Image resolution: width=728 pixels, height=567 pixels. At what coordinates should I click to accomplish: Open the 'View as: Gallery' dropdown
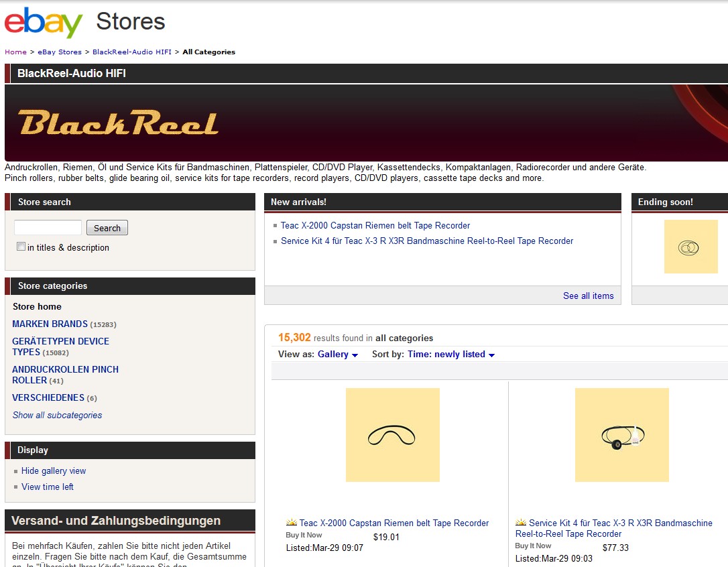[337, 355]
